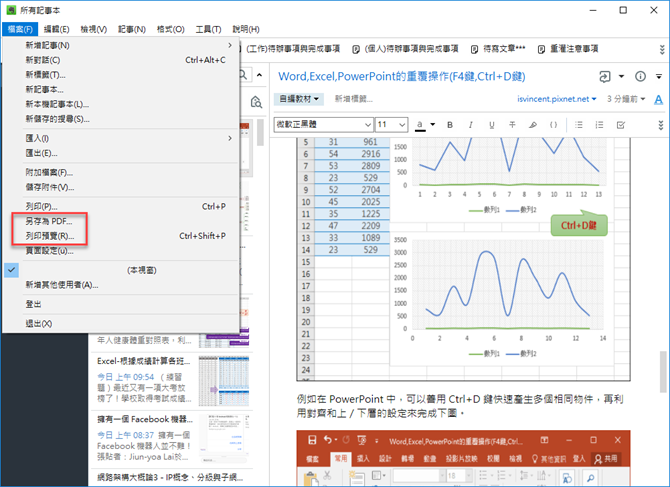Insert checkbox to-do icon
This screenshot has height=487, width=670.
[x=620, y=125]
